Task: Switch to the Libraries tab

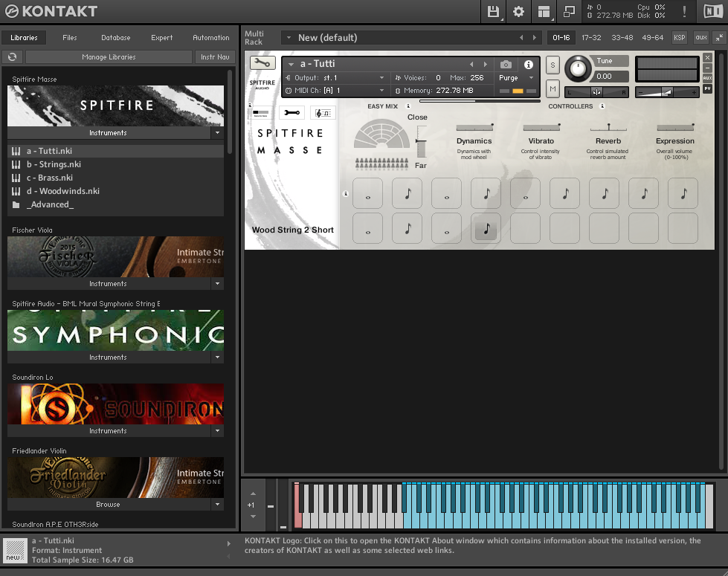Action: click(24, 38)
